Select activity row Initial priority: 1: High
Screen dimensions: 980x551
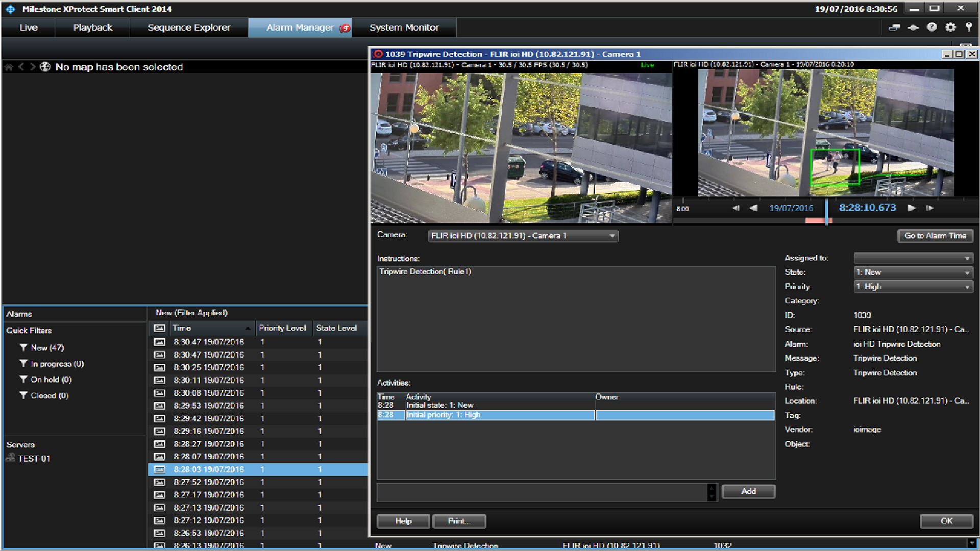click(x=576, y=415)
